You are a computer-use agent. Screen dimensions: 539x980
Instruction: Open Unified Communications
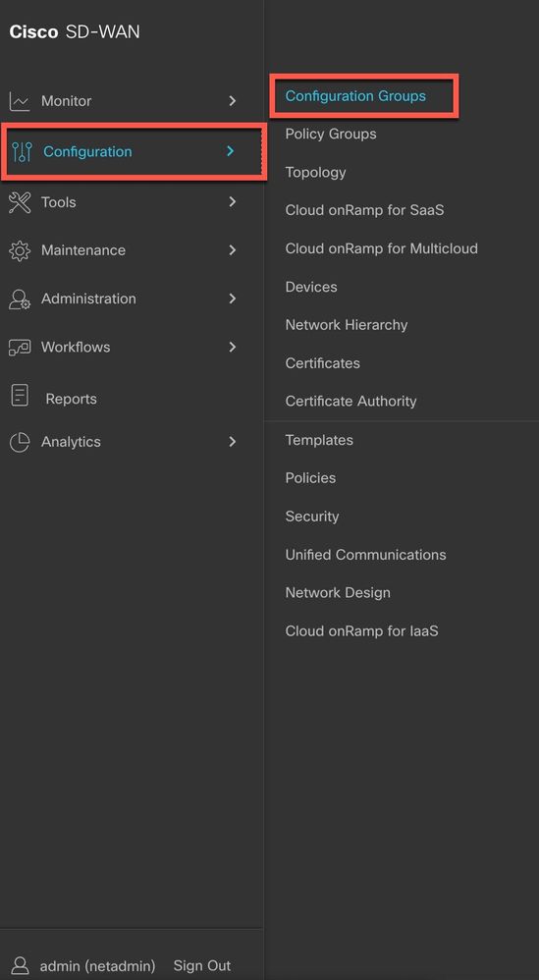point(366,555)
